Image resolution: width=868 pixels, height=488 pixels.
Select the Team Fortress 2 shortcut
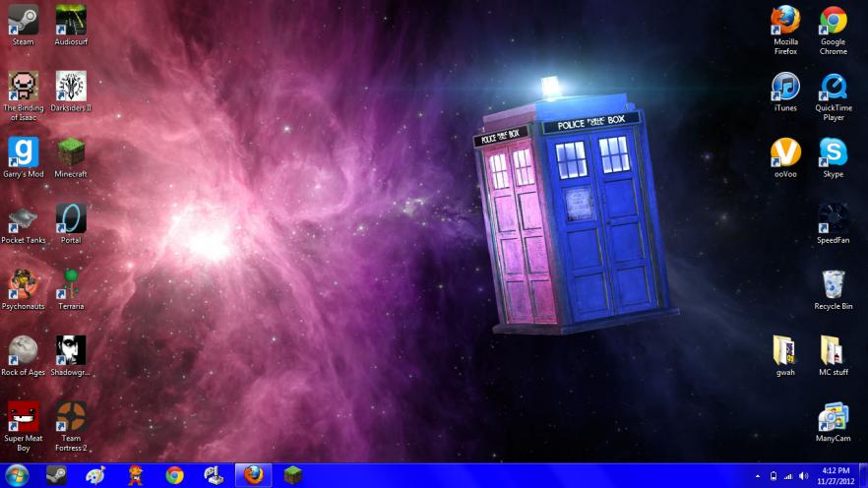point(71,417)
